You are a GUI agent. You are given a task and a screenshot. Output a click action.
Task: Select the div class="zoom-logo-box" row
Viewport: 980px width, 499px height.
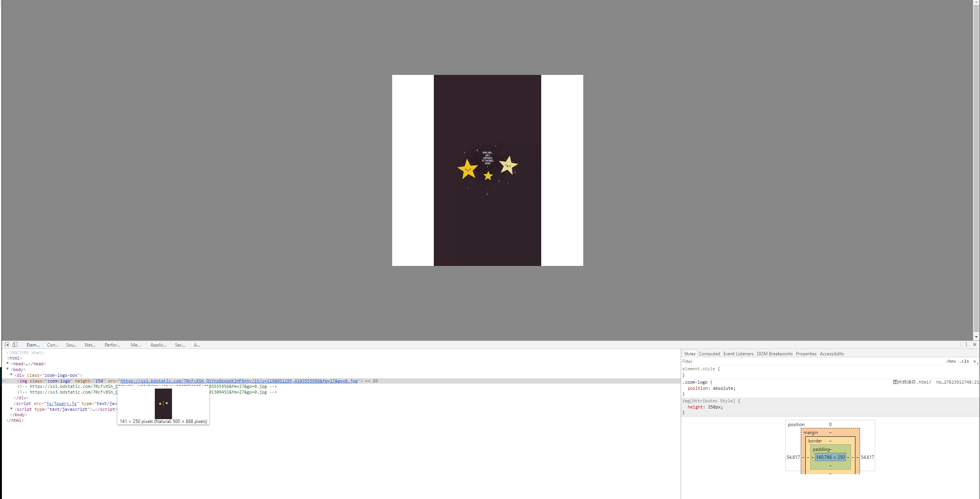point(48,375)
